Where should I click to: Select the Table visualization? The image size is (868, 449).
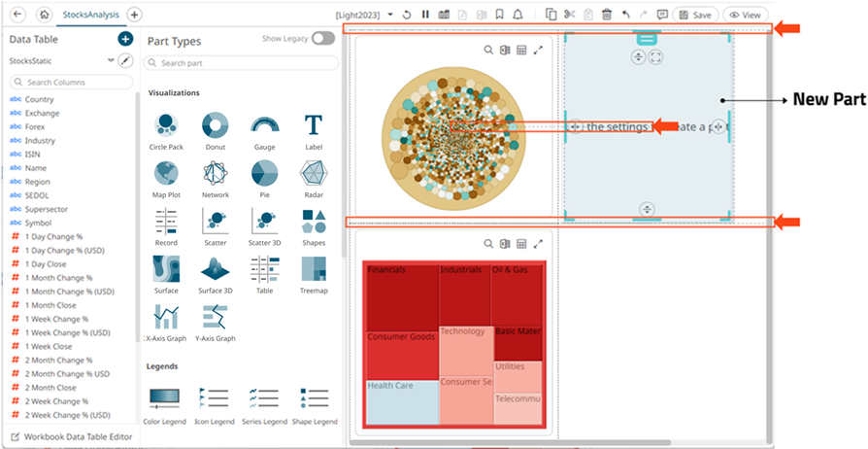(x=265, y=275)
